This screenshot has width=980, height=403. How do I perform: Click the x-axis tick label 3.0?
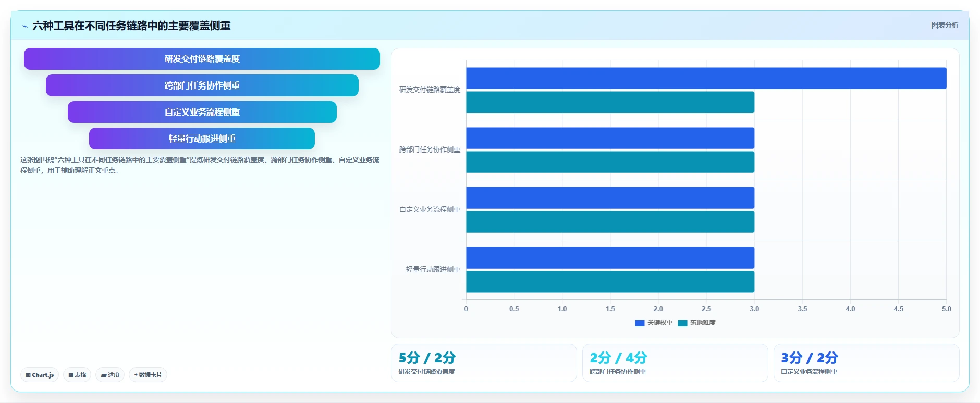tap(754, 309)
